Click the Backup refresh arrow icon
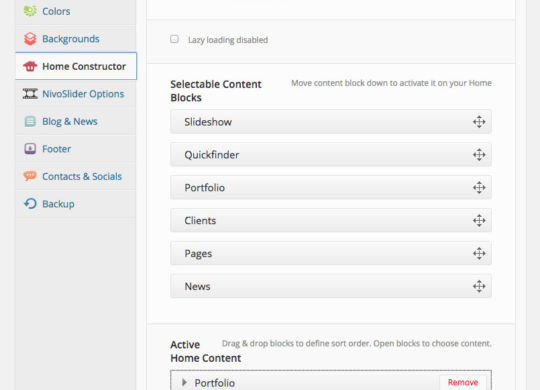This screenshot has width=540, height=390. [30, 204]
